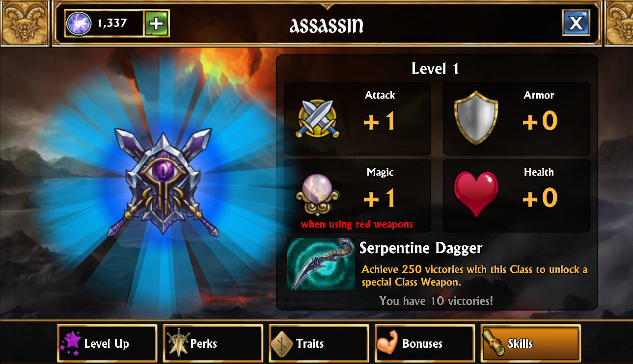Click the crossed swords Attack icon
Viewport: 633px width, 364px height.
(x=318, y=119)
